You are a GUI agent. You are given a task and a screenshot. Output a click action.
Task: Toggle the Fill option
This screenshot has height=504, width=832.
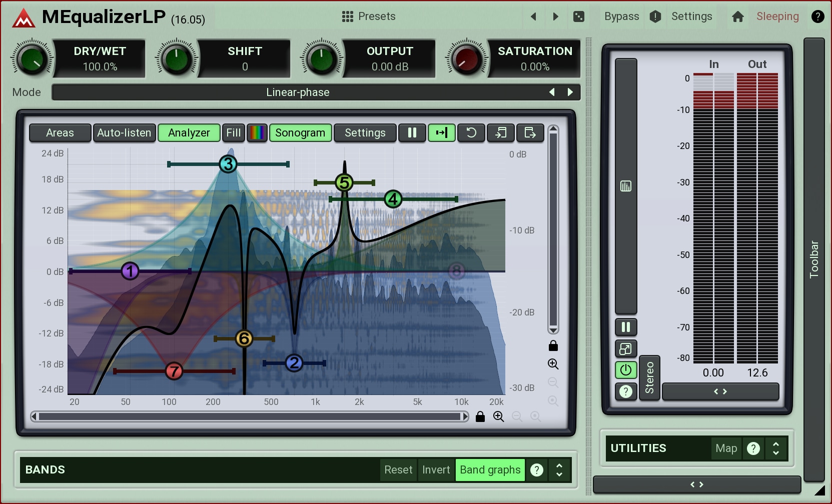[233, 132]
